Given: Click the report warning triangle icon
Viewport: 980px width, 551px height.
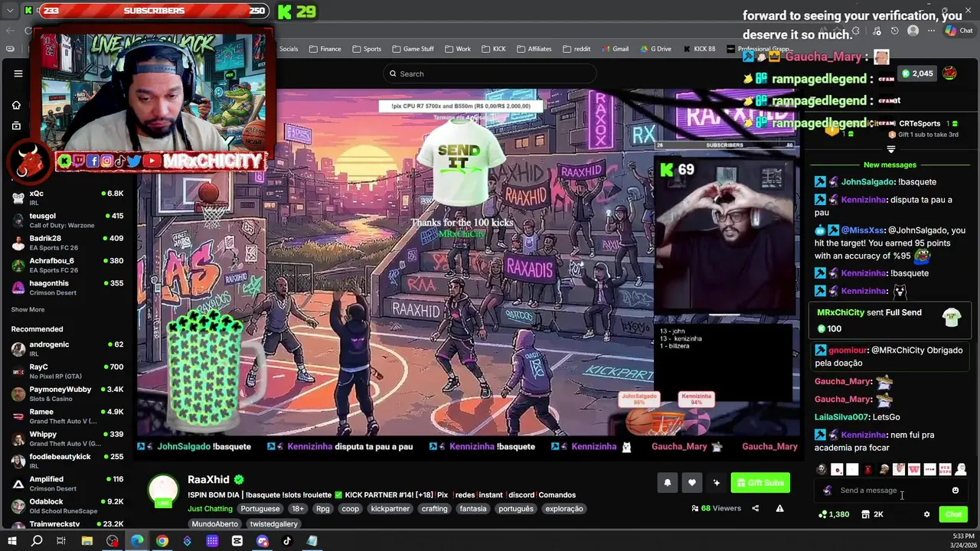Looking at the screenshot, I should pyautogui.click(x=779, y=508).
